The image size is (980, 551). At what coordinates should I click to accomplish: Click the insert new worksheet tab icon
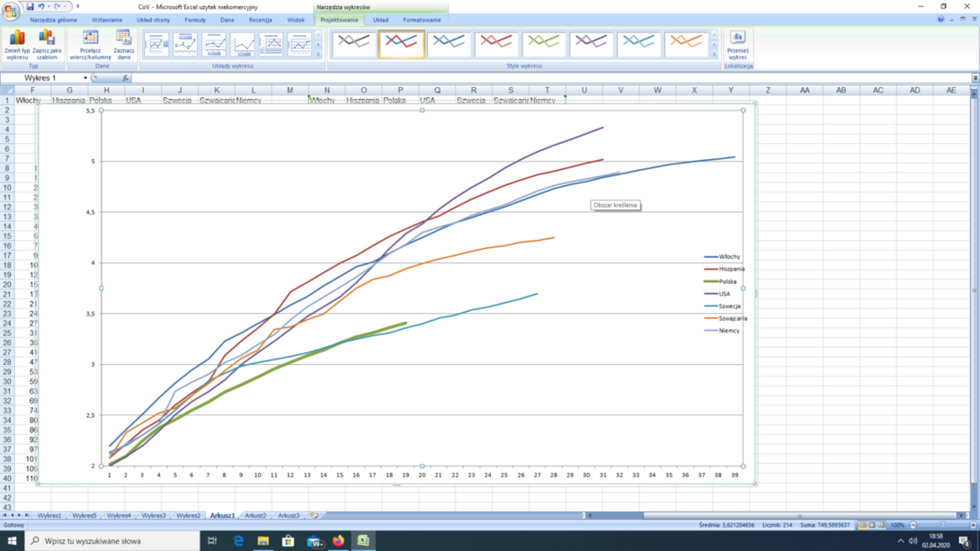point(315,515)
